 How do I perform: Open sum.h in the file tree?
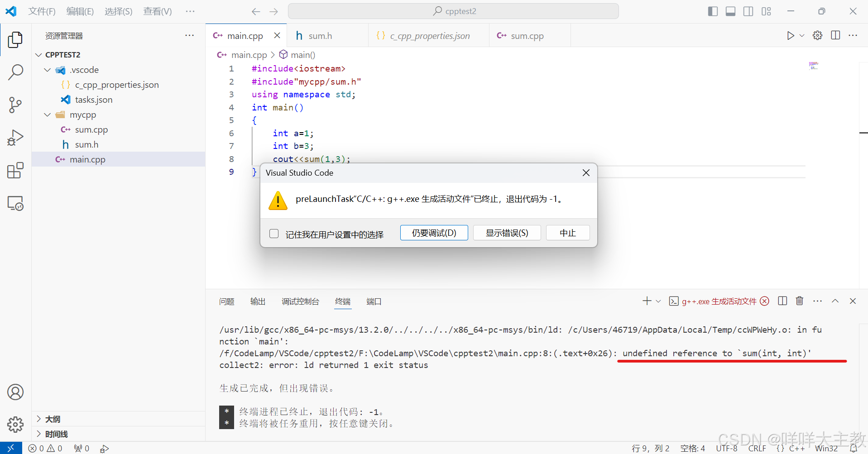[x=118, y=144]
